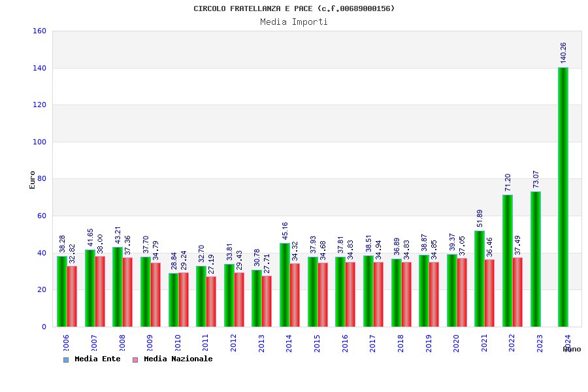Click the value label 51.89
The height and width of the screenshot is (392, 588).
[480, 218]
